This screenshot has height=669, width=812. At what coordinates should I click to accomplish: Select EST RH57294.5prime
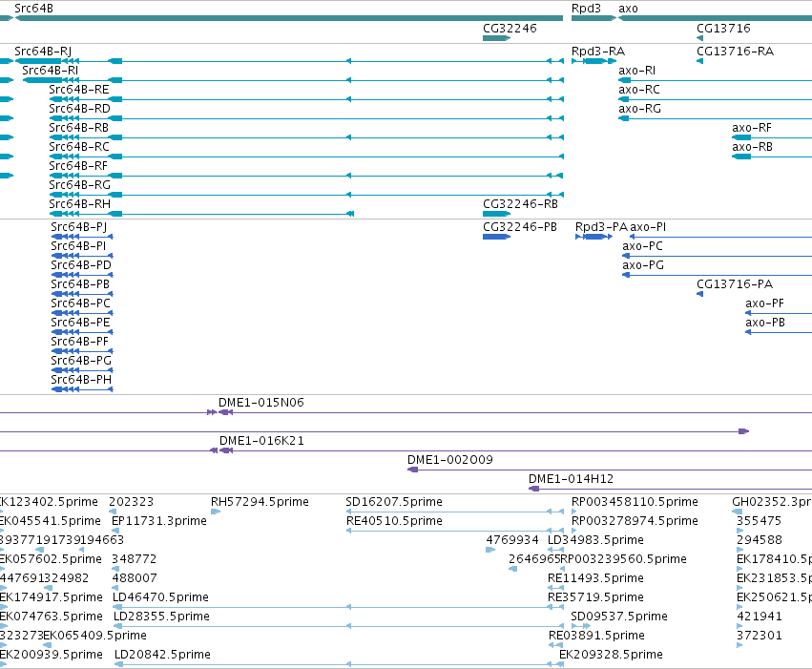260,502
